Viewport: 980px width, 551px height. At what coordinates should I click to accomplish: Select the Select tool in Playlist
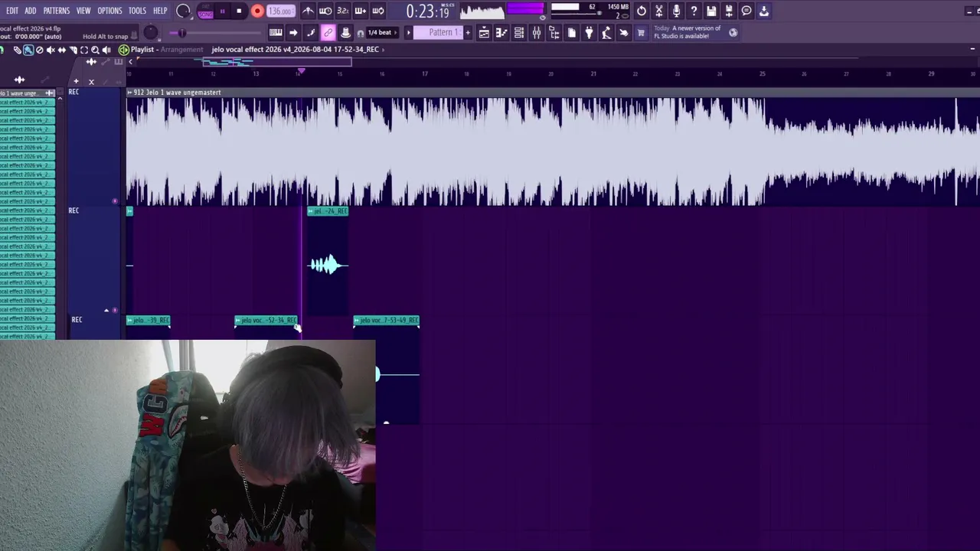point(84,50)
